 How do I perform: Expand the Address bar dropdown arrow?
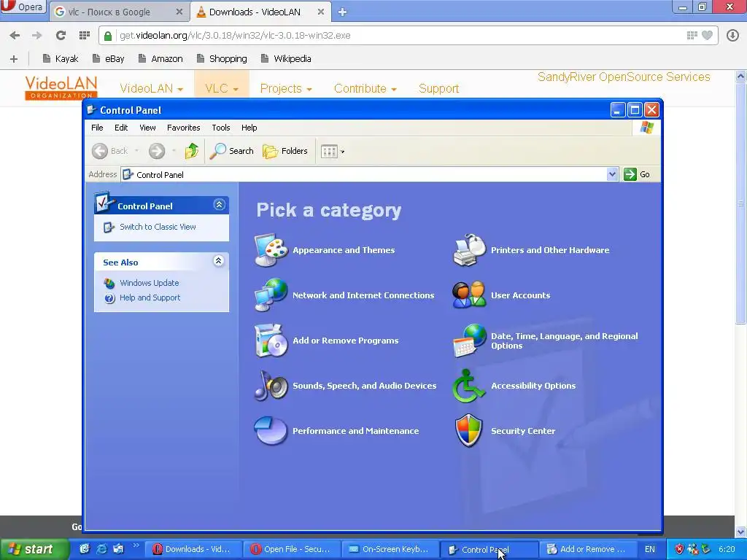coord(612,174)
